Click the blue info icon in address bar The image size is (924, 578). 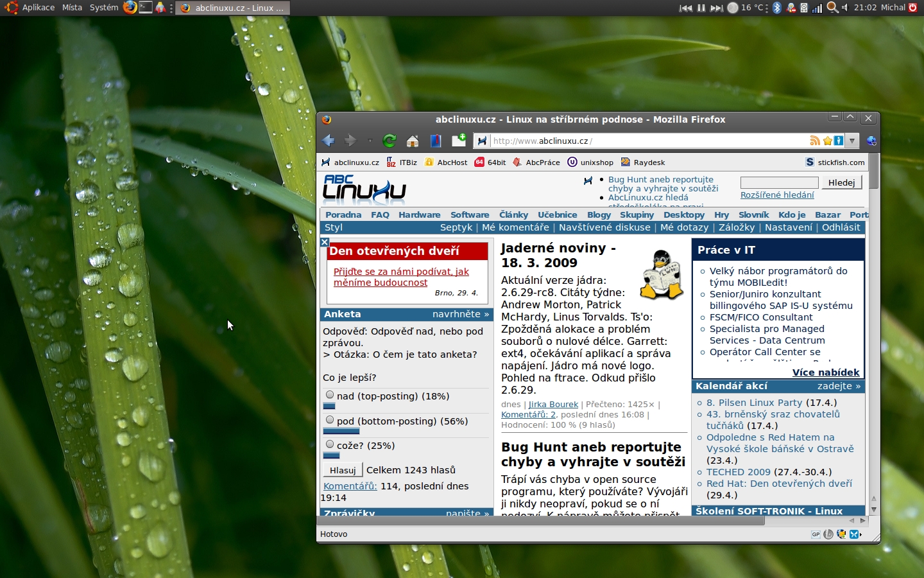pos(839,141)
